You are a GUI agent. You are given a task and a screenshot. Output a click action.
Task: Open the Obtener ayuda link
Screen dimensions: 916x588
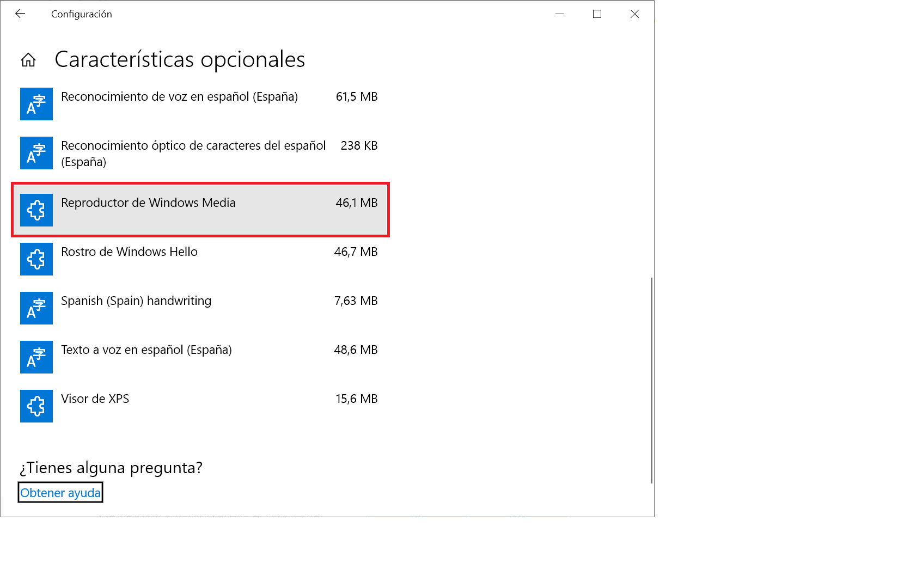(x=60, y=493)
